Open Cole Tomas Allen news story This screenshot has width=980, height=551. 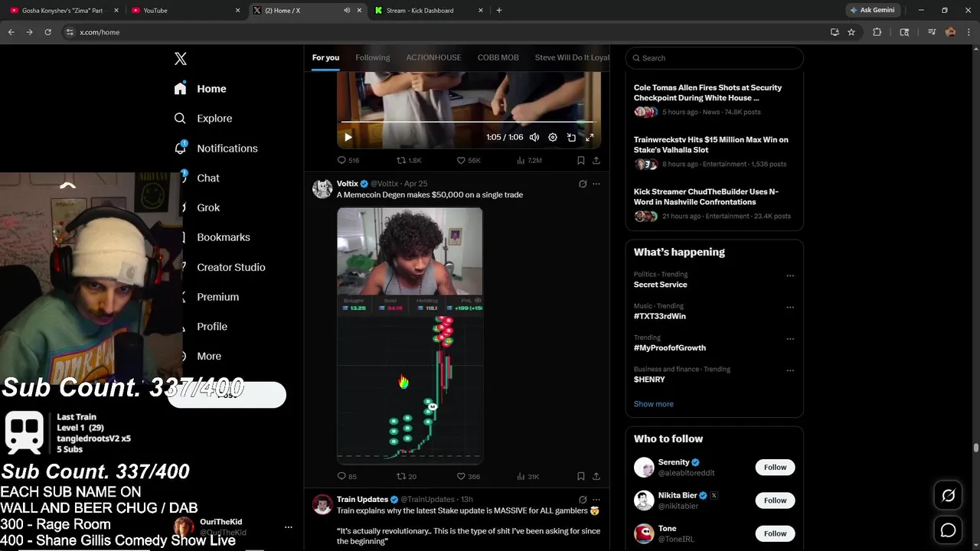[714, 100]
